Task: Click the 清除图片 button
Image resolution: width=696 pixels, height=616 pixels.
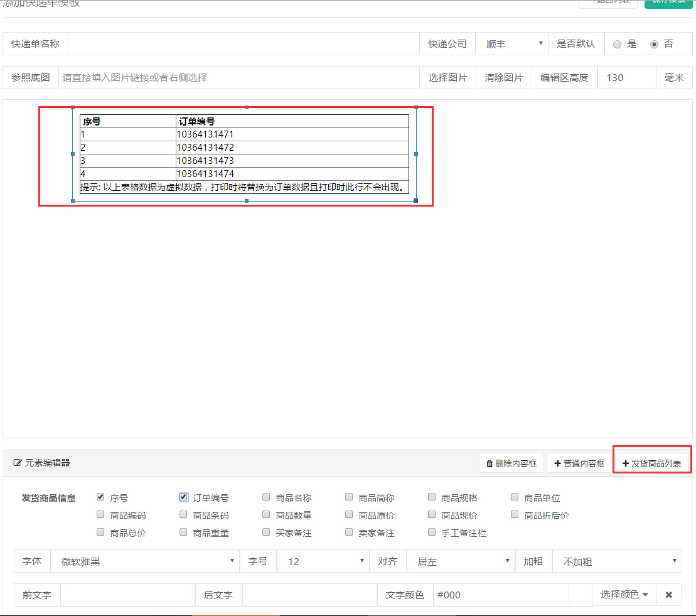Action: [x=503, y=78]
